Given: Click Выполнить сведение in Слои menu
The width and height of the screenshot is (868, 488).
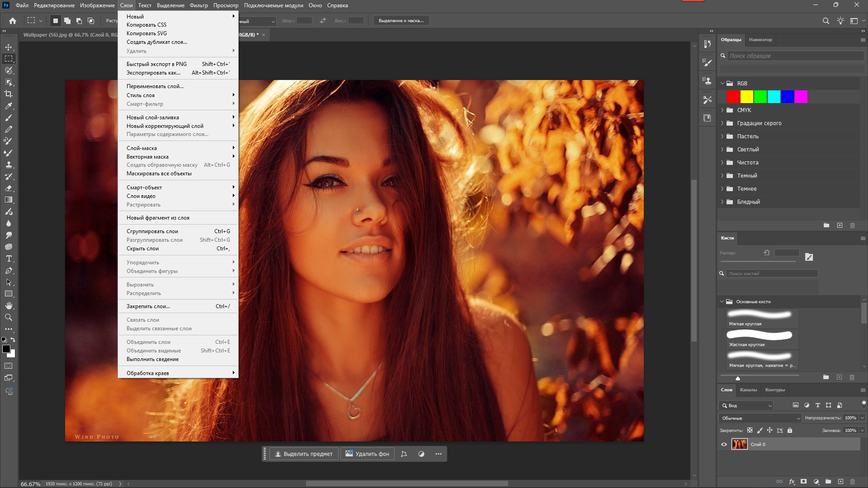Looking at the screenshot, I should [x=152, y=359].
